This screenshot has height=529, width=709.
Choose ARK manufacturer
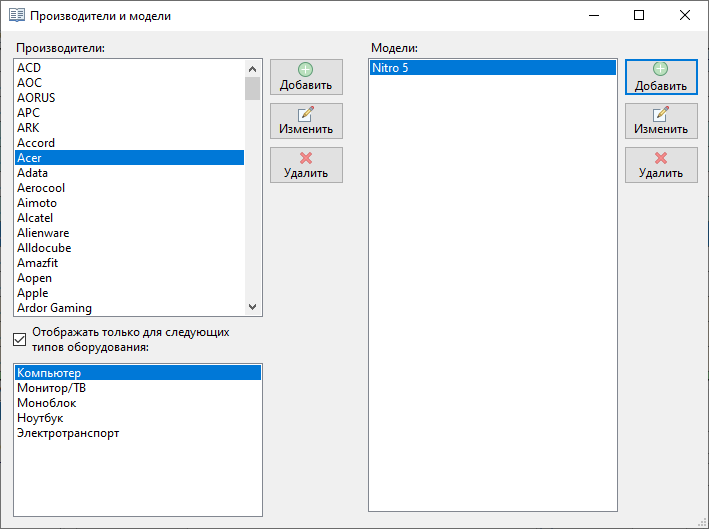click(x=129, y=128)
